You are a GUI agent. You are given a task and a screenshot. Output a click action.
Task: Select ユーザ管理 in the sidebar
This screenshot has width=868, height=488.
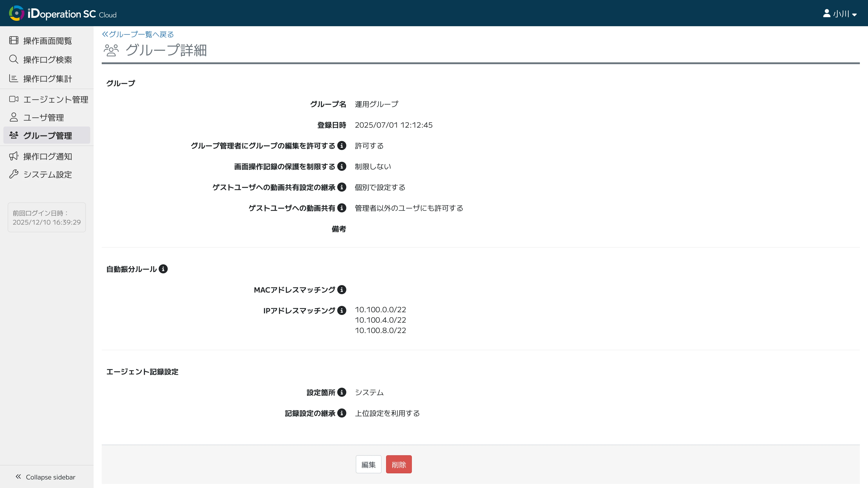[x=43, y=117]
